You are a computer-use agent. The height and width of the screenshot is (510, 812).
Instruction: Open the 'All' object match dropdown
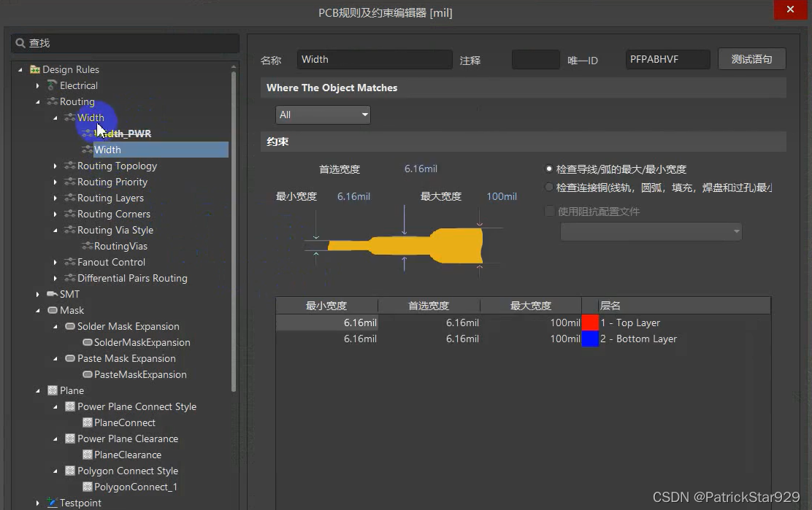coord(323,115)
